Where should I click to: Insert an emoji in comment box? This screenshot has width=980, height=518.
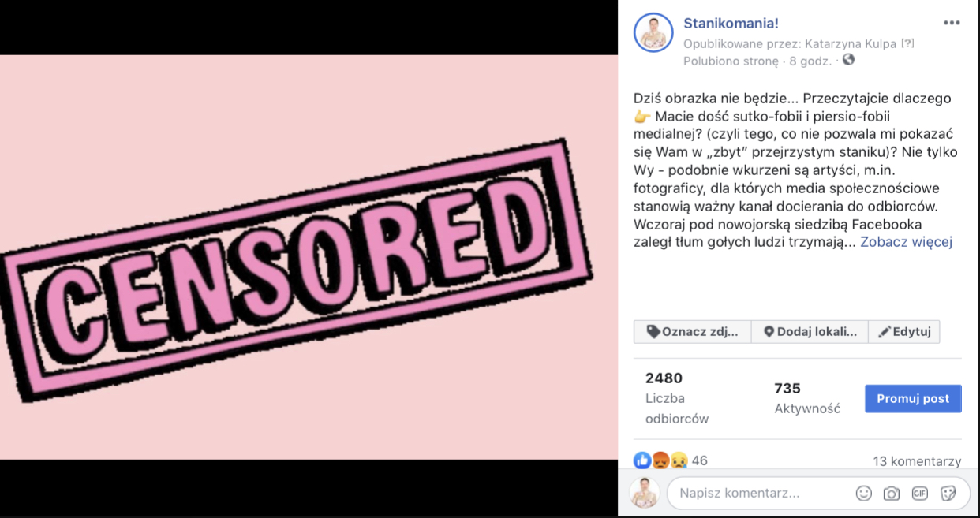tap(864, 494)
